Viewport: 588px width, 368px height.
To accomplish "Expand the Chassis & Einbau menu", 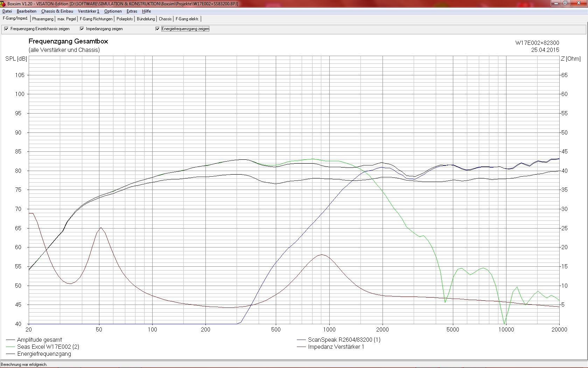I will click(57, 11).
